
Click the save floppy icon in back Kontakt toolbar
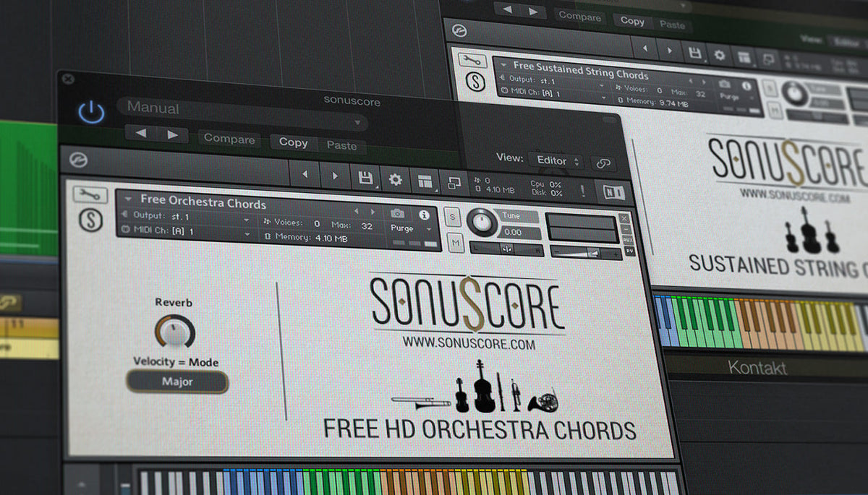tap(694, 53)
